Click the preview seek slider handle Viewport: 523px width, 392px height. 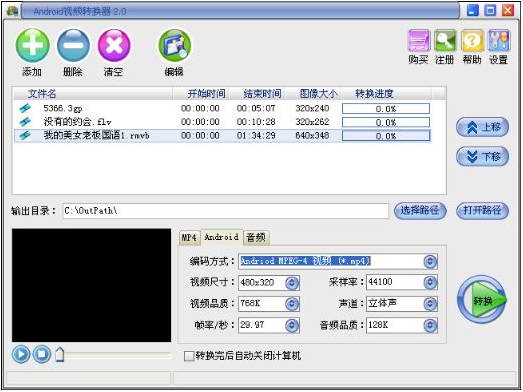coord(59,354)
